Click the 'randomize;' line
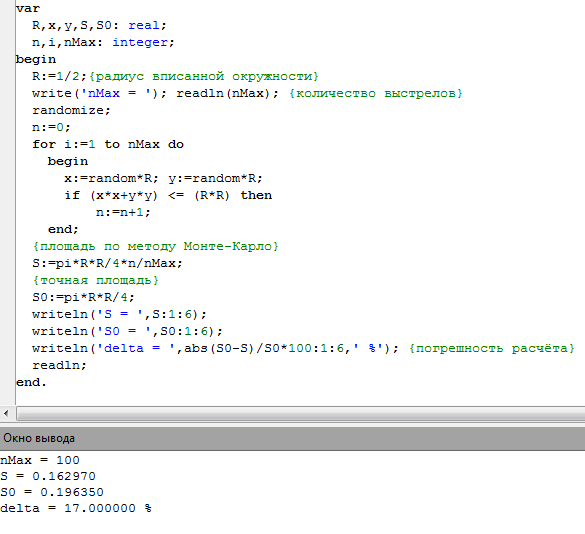585x534 pixels. (71, 110)
